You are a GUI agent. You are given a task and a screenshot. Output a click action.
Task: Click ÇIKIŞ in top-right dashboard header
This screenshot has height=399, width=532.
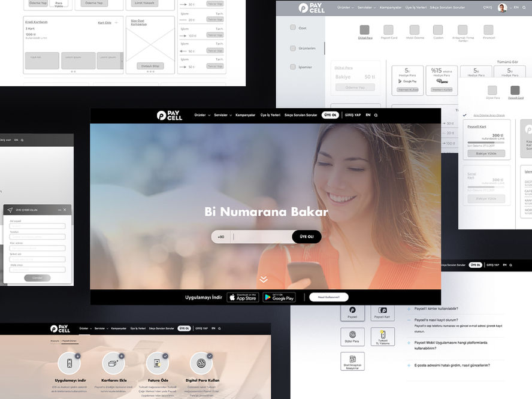488,7
